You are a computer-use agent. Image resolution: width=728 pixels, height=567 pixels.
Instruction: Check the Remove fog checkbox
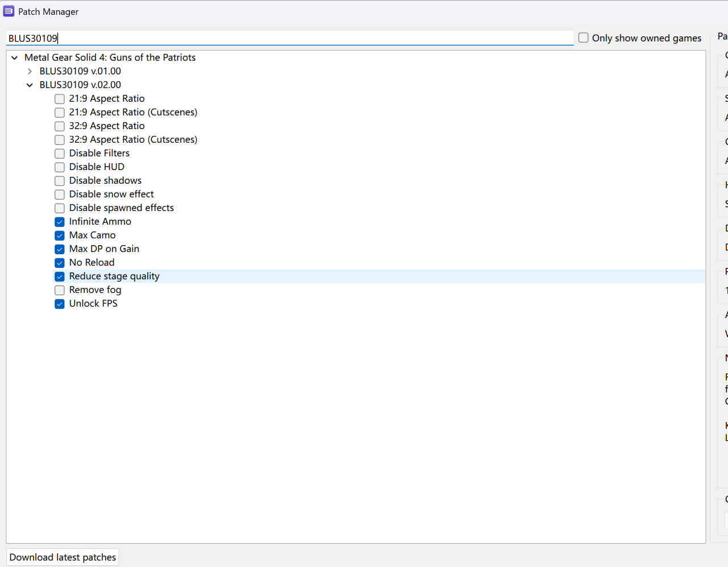tap(60, 290)
